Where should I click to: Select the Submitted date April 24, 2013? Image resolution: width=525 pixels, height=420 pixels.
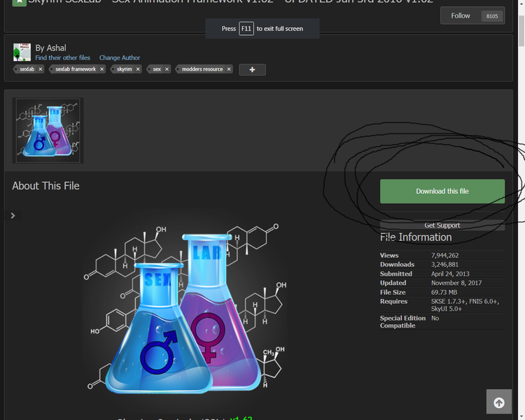pos(450,274)
